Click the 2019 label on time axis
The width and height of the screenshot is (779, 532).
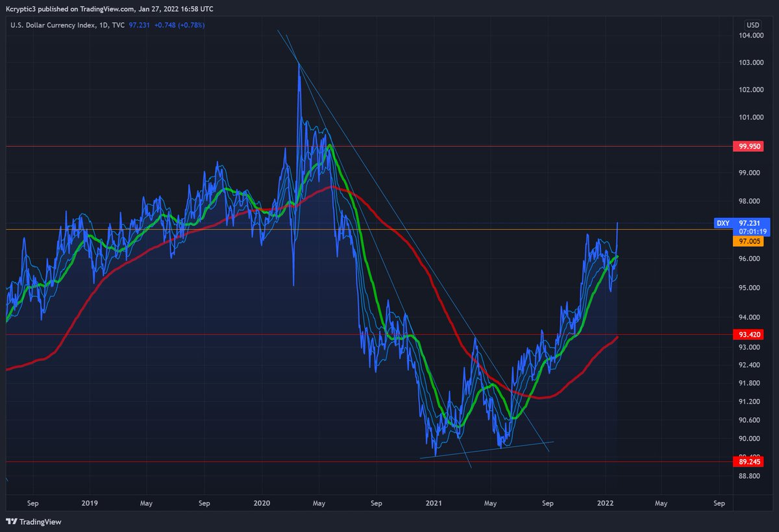tap(90, 503)
